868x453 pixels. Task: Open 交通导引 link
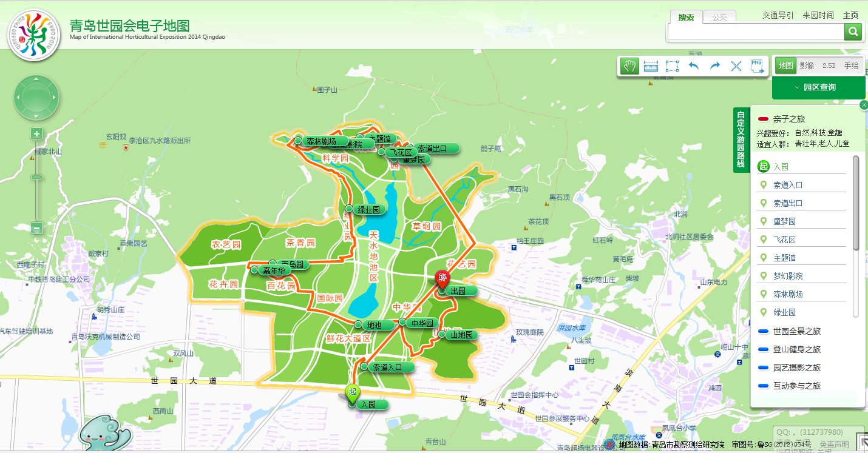[778, 16]
